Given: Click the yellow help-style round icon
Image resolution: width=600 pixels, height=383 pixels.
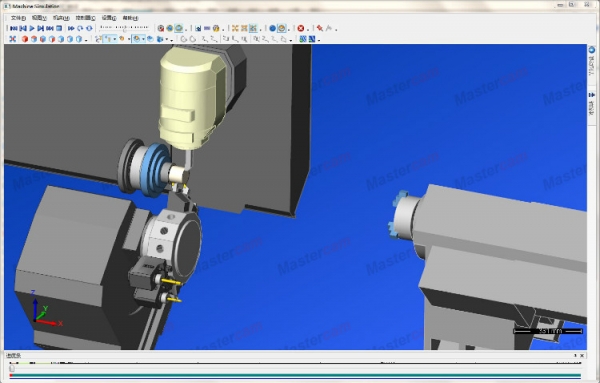Looking at the screenshot, I should (216, 28).
